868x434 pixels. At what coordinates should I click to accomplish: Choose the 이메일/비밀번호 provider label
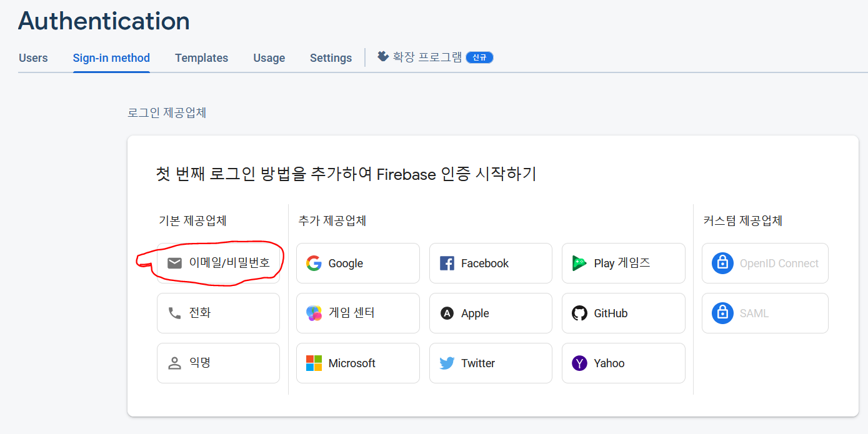(x=230, y=263)
